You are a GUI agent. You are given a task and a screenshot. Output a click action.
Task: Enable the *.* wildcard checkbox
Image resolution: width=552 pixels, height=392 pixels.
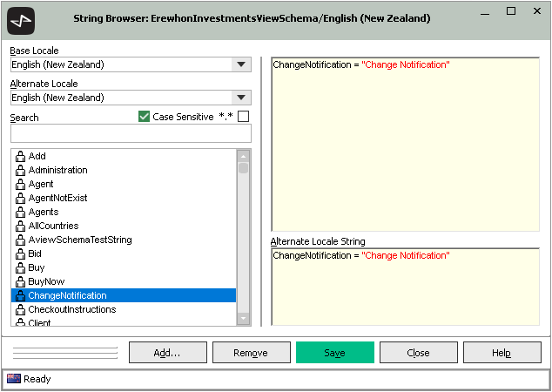click(x=244, y=117)
